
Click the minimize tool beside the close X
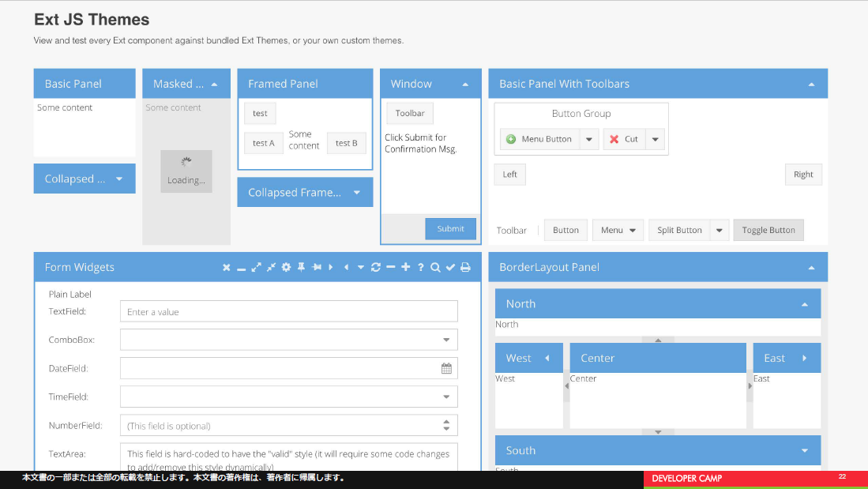242,268
